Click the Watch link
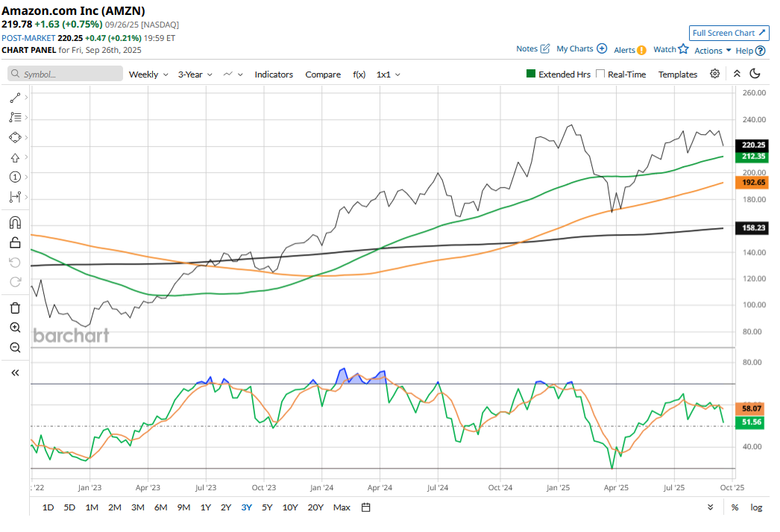The image size is (780, 532). pos(664,49)
